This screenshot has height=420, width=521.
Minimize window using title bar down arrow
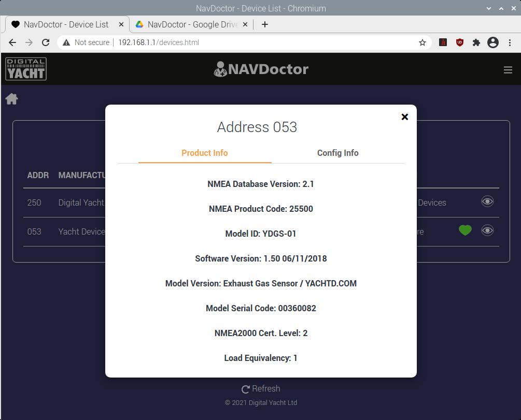[489, 9]
